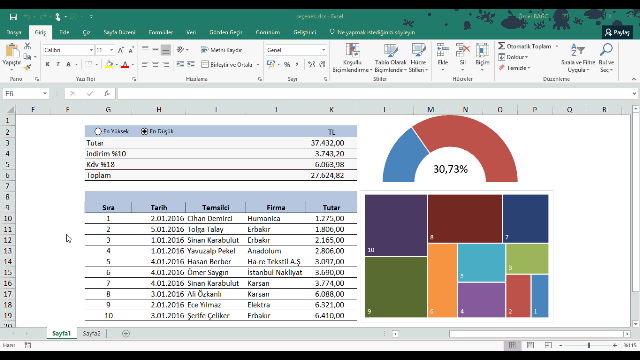Click the Cut scissors icon
Viewport: 640px width, 360px height.
point(27,46)
